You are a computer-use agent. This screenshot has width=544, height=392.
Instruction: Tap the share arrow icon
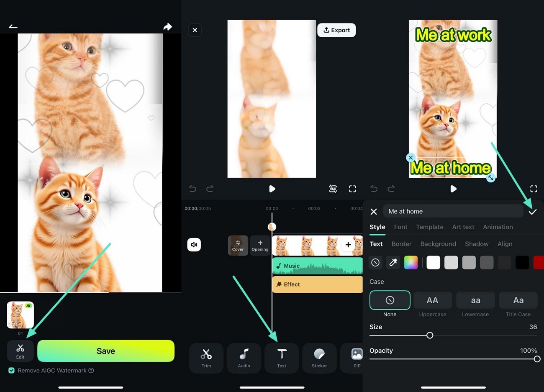pos(167,27)
